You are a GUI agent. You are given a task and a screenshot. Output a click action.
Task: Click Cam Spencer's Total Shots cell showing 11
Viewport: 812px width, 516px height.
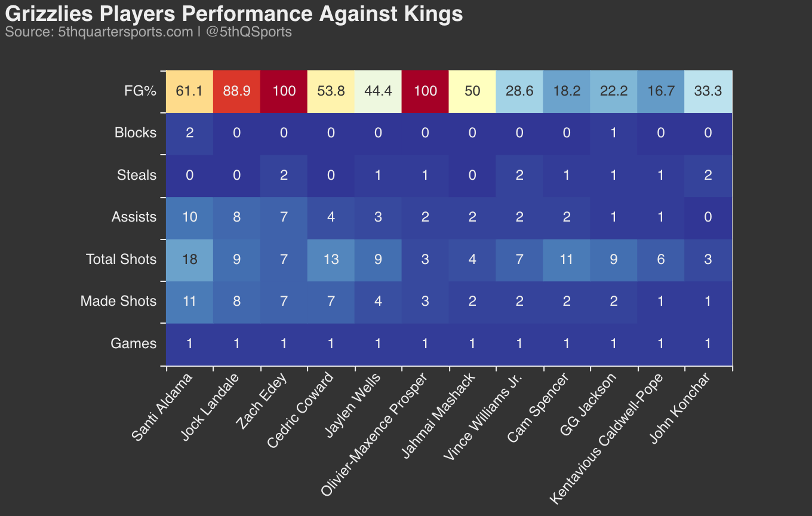567,259
